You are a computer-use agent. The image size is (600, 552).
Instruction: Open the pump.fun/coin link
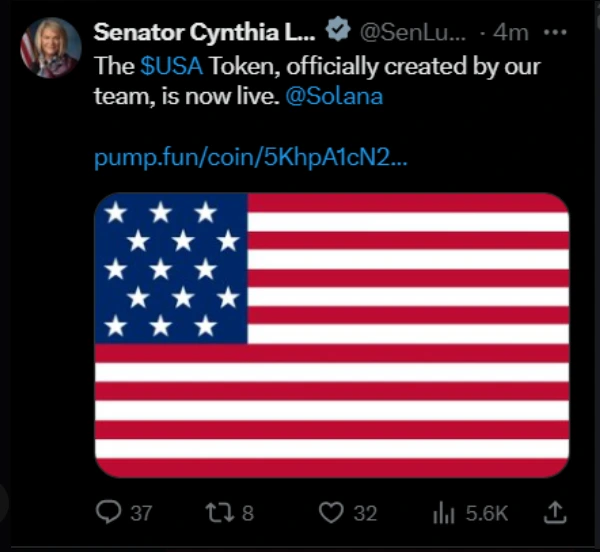[x=251, y=157]
